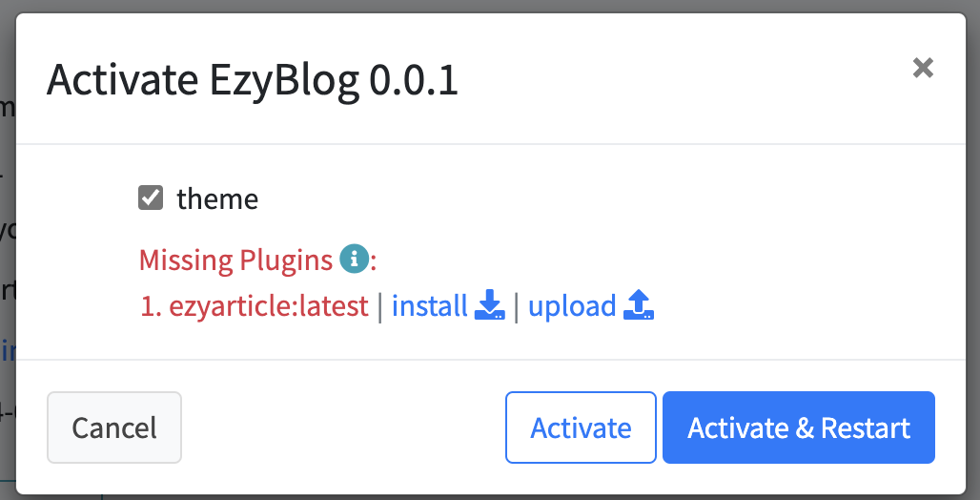This screenshot has width=980, height=500.
Task: Open the upload link for ezyarticle
Action: click(572, 306)
